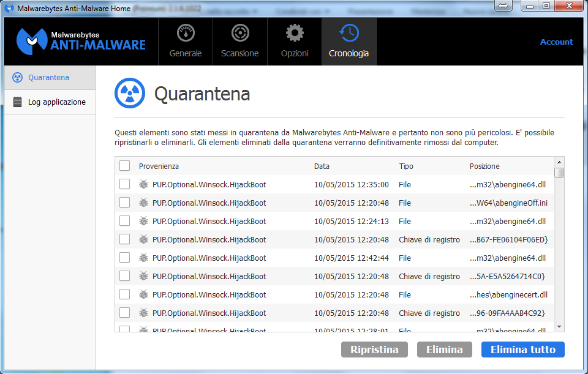Click the position text ...hes\abenginecert.dll
The image size is (588, 374).
508,295
